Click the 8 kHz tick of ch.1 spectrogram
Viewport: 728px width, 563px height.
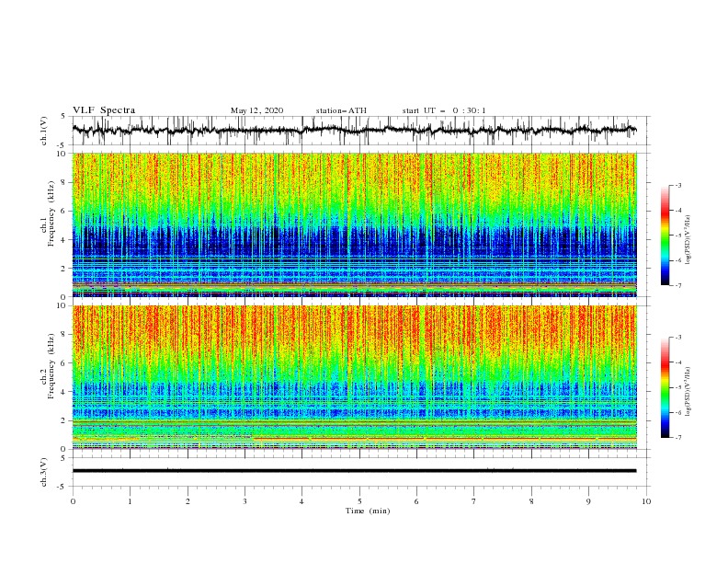pos(64,182)
